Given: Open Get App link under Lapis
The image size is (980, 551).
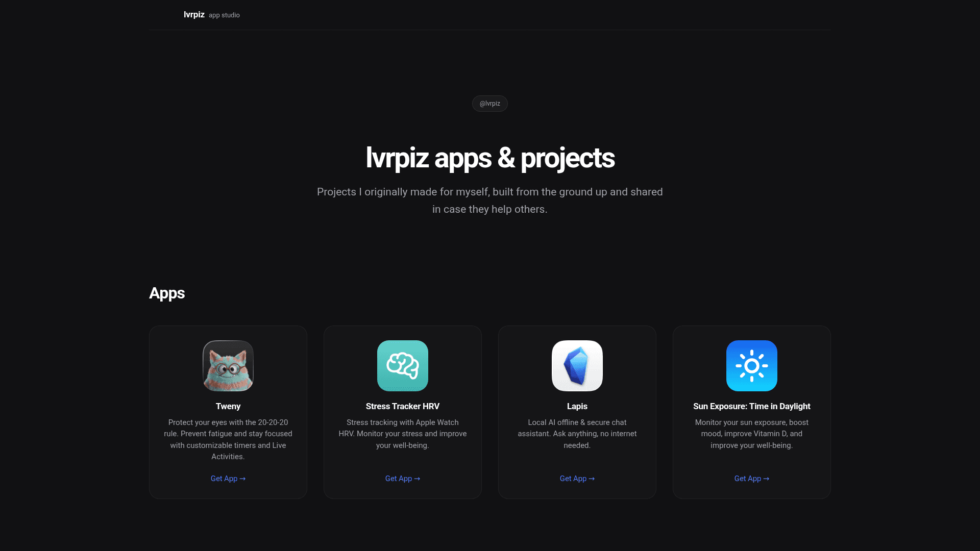Looking at the screenshot, I should point(577,479).
